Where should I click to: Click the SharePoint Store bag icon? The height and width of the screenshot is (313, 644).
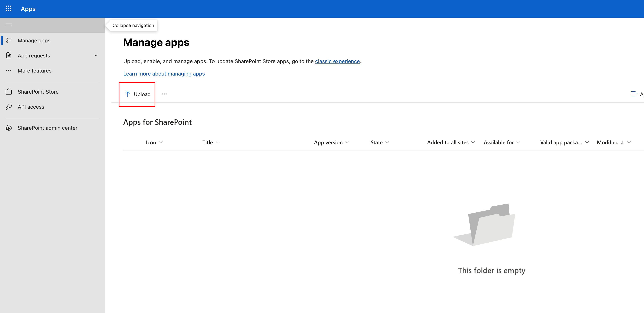pyautogui.click(x=8, y=91)
